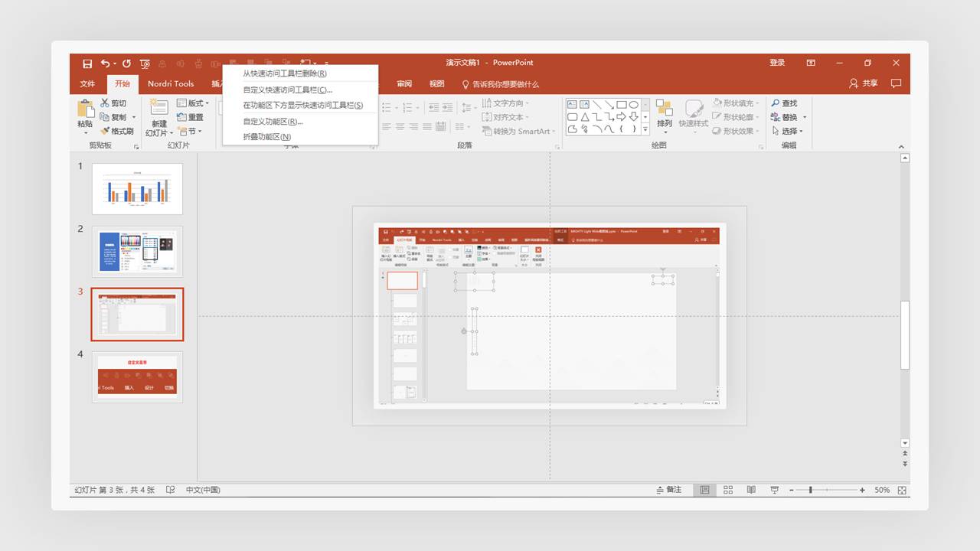980x551 pixels.
Task: Switch to Normal view in status bar
Action: point(704,490)
